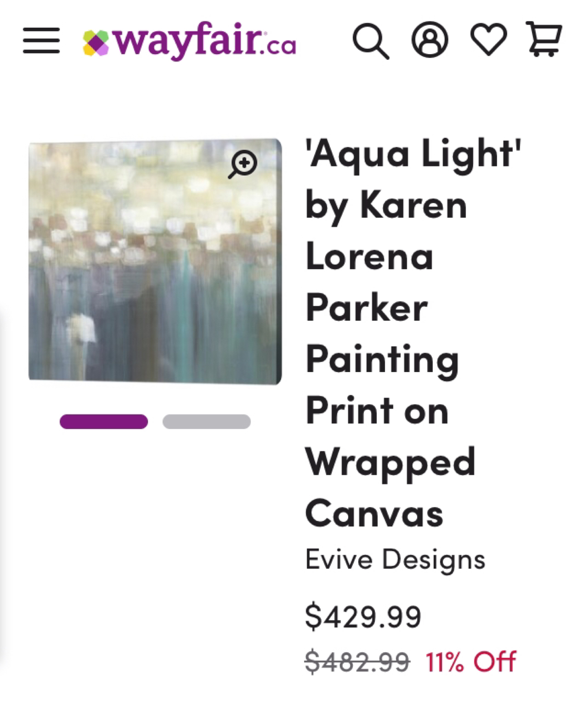Image resolution: width=588 pixels, height=701 pixels.
Task: Click the Evive Designs brand link
Action: tap(395, 559)
